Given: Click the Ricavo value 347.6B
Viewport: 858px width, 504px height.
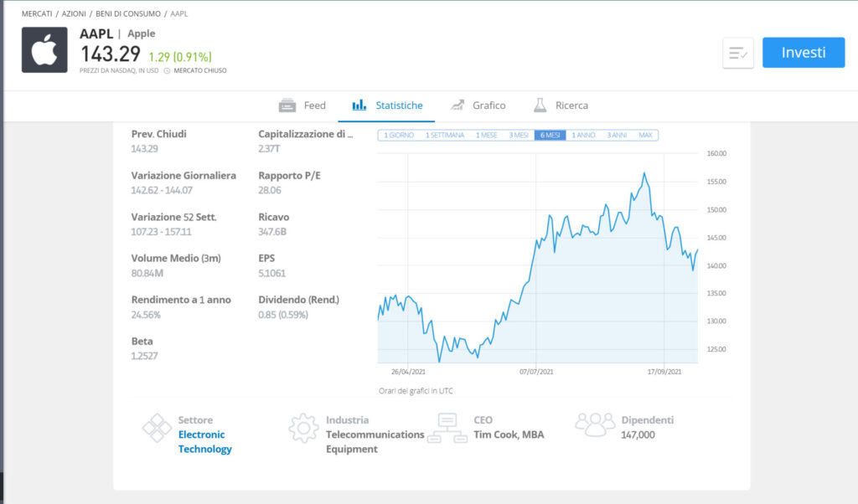Looking at the screenshot, I should tap(272, 232).
